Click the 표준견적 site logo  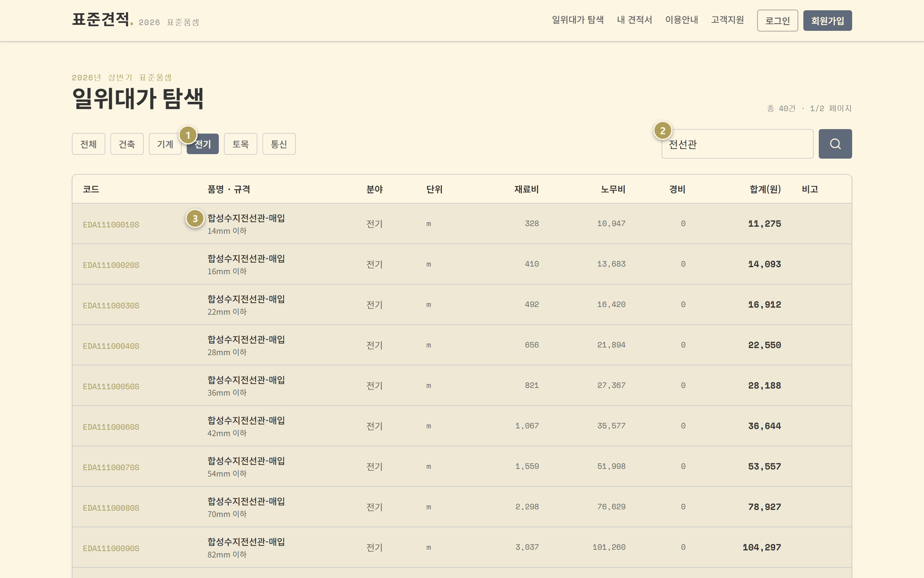tap(102, 19)
